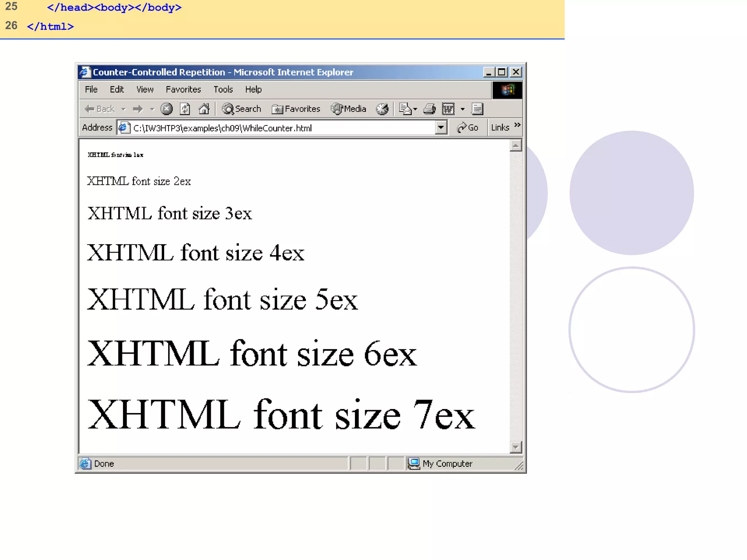Open the View menu
747x560 pixels.
145,90
